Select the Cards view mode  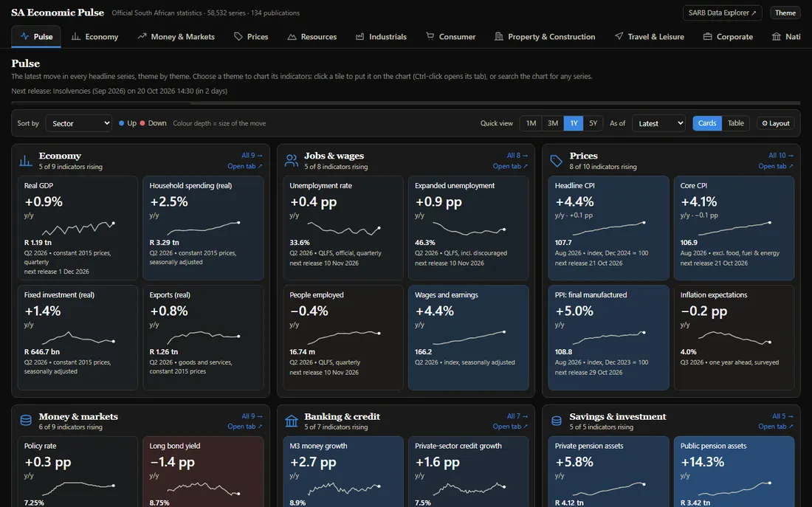(x=707, y=123)
